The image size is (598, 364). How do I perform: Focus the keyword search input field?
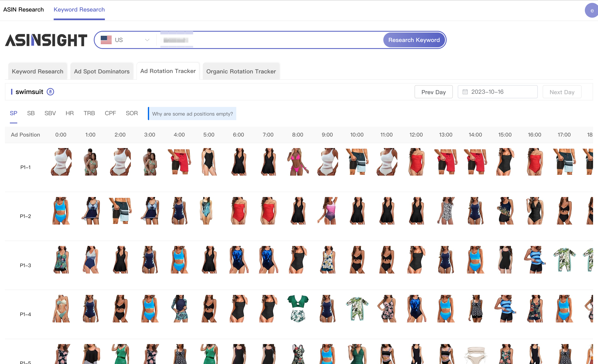click(269, 40)
